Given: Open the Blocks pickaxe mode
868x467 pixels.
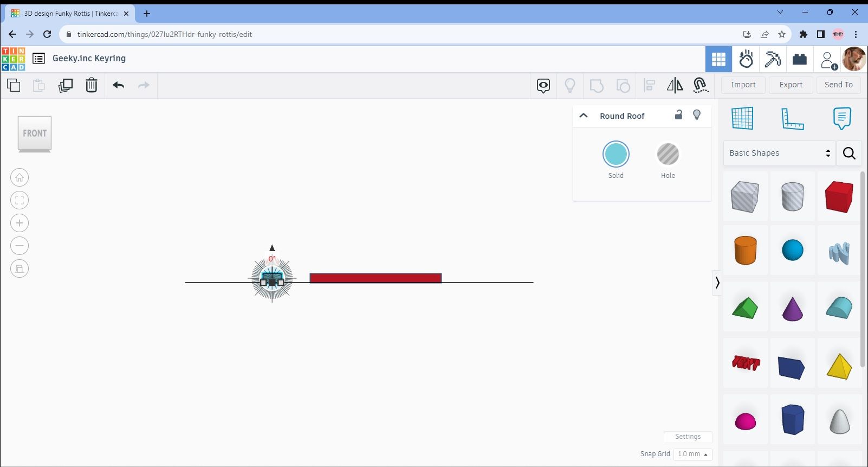Looking at the screenshot, I should tap(773, 59).
